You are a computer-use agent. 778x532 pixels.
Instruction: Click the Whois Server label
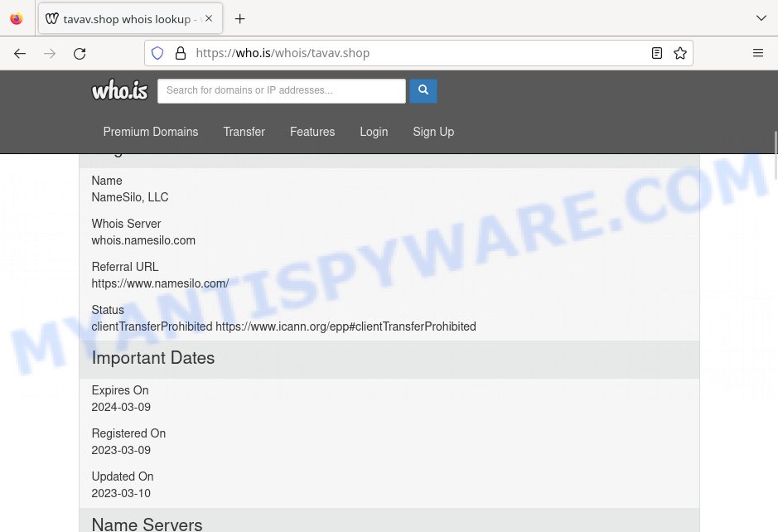(x=127, y=224)
